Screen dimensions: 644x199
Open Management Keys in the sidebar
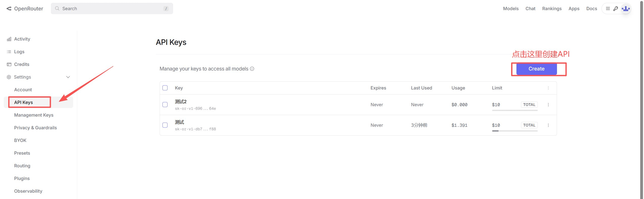pos(34,115)
